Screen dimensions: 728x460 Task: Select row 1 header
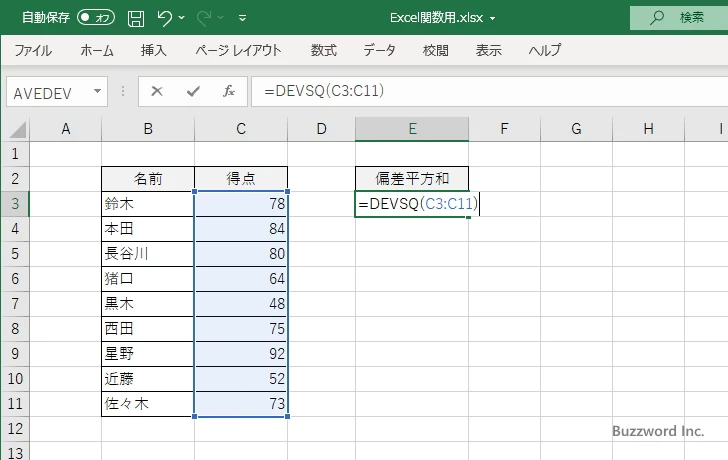point(15,154)
